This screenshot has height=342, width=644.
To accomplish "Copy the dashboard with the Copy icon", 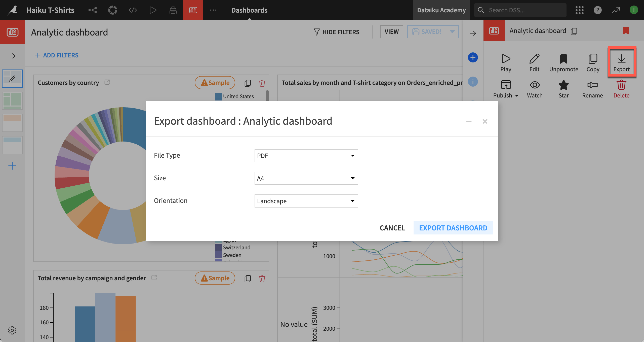I will (593, 62).
